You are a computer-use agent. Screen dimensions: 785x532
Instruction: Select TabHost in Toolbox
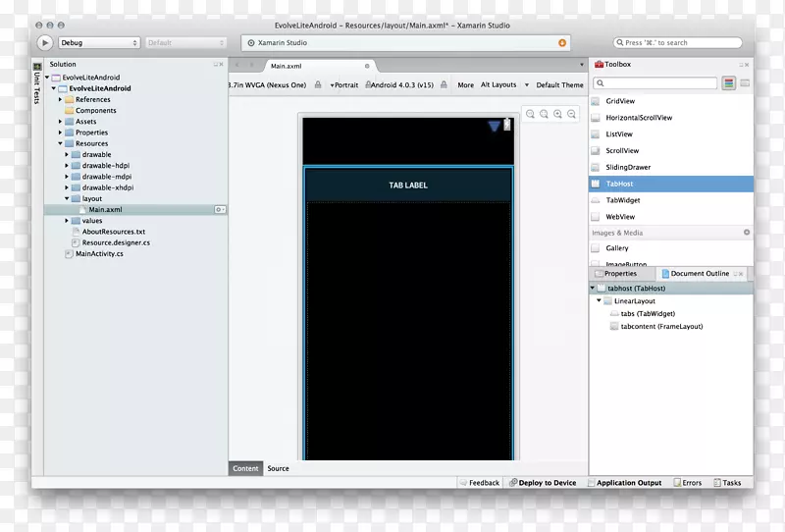point(671,184)
